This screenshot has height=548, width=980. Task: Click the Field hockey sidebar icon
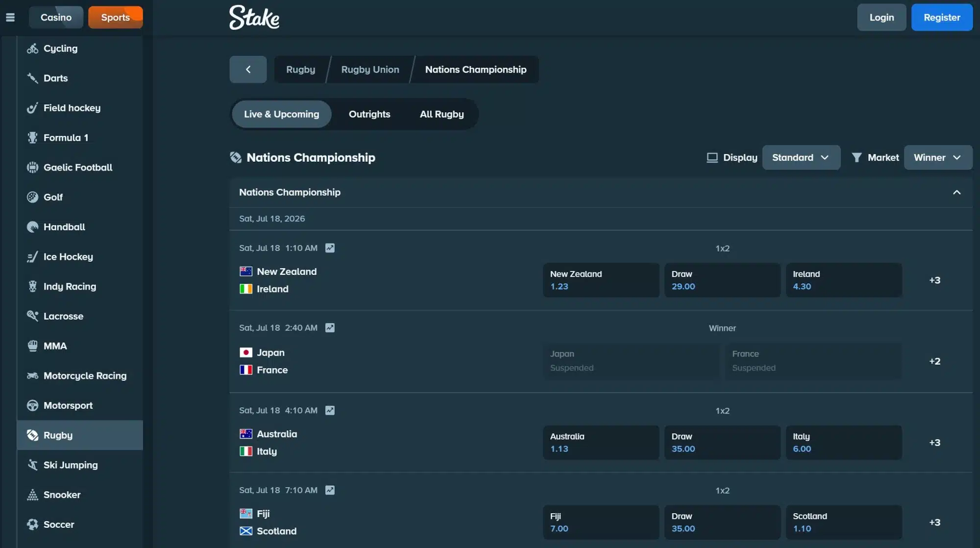[x=32, y=108]
